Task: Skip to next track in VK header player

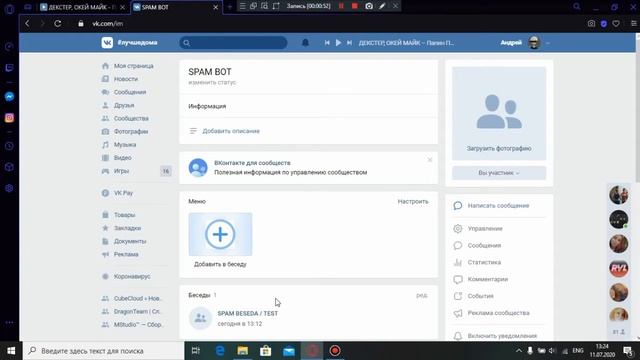Action: (349, 42)
